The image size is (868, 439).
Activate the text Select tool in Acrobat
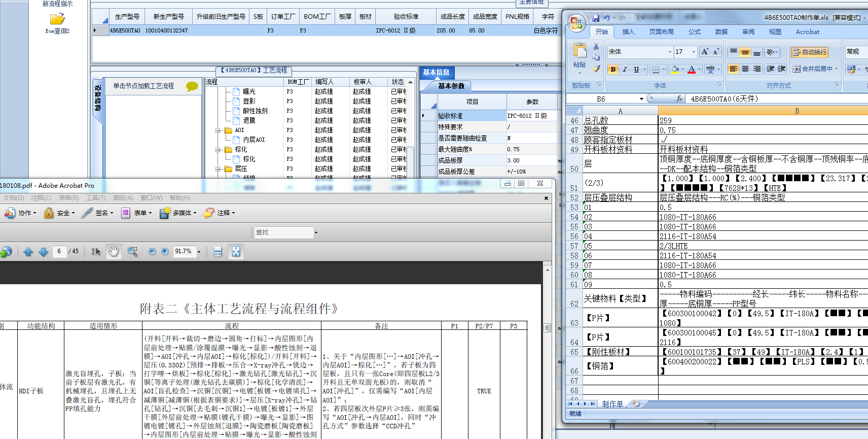pos(96,252)
